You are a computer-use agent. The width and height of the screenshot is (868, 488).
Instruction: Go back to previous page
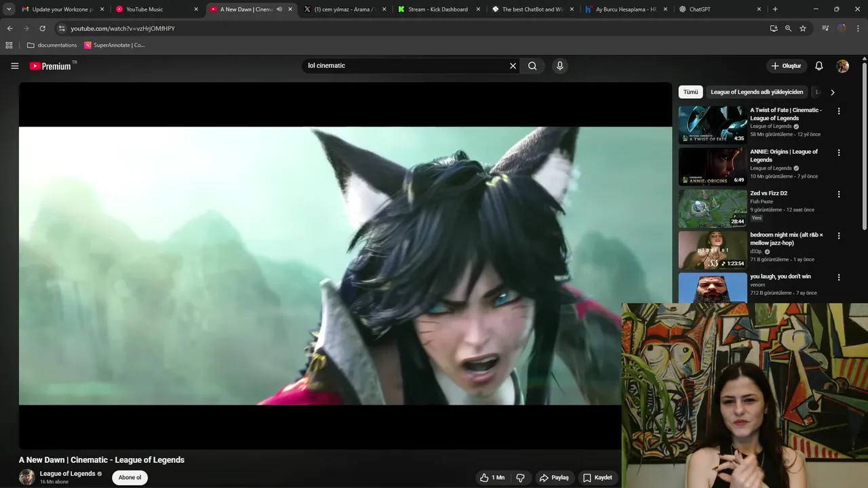point(9,28)
